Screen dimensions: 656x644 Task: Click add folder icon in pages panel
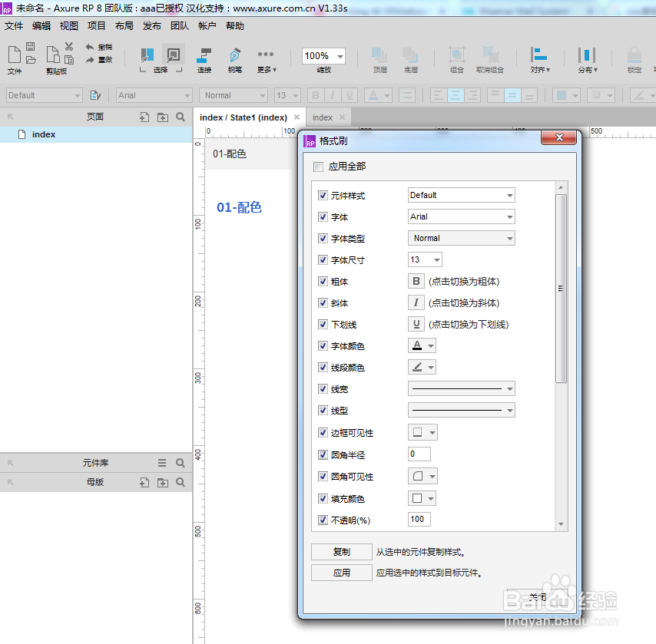coord(163,117)
